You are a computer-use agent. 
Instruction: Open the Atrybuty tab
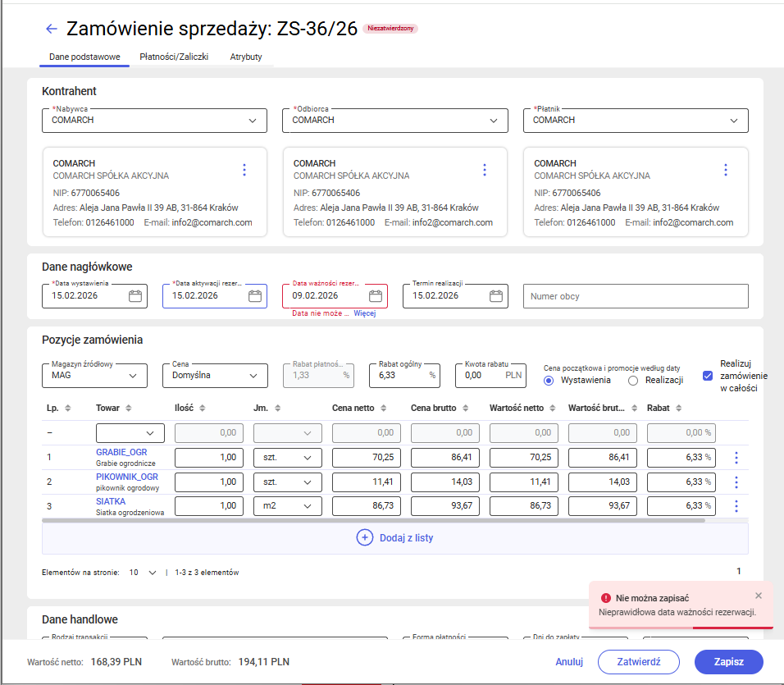[245, 57]
